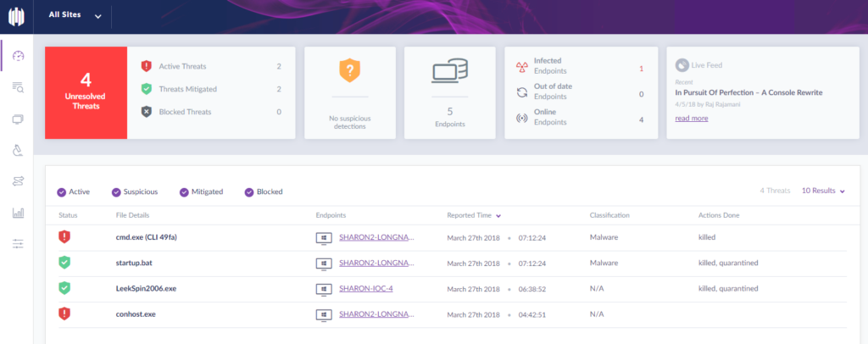Click the orange suspicious detections shield icon

pyautogui.click(x=350, y=70)
